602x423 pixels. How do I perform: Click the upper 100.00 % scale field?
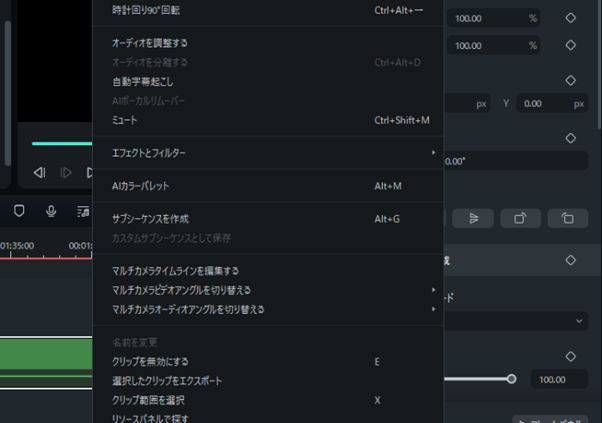coord(492,18)
